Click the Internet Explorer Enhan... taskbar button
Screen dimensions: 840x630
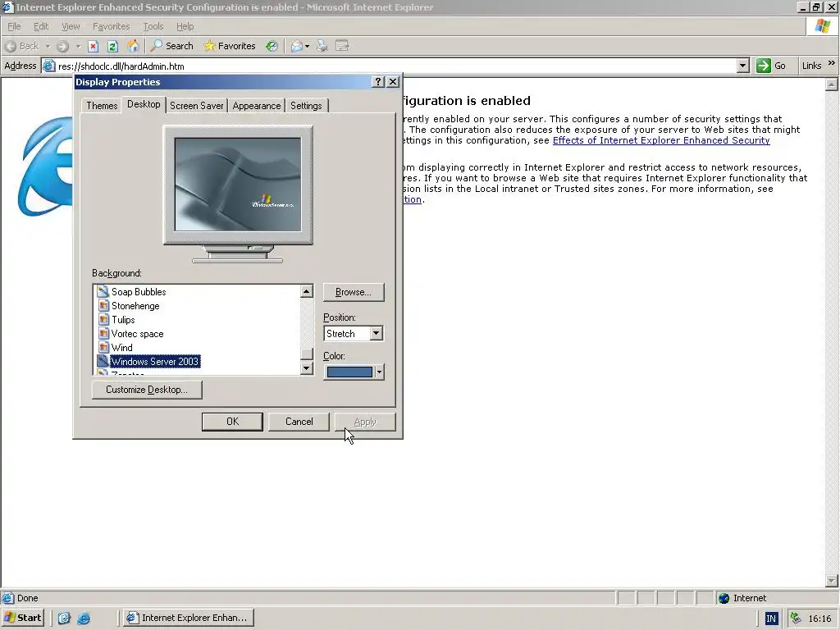(188, 618)
